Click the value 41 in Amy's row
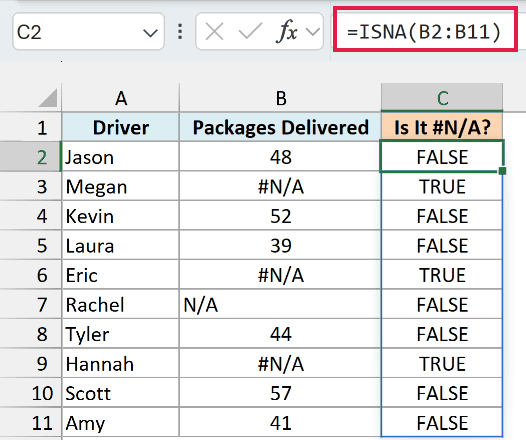 280,423
